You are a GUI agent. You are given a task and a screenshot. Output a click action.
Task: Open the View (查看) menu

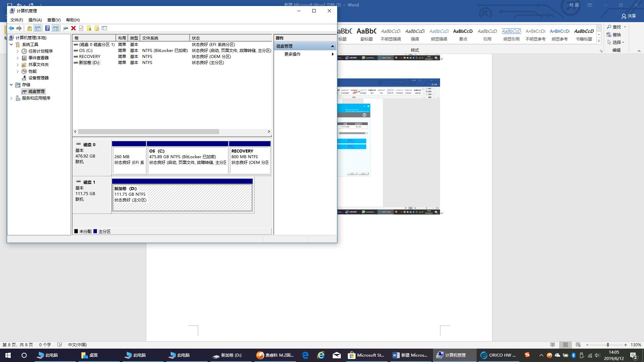(54, 20)
